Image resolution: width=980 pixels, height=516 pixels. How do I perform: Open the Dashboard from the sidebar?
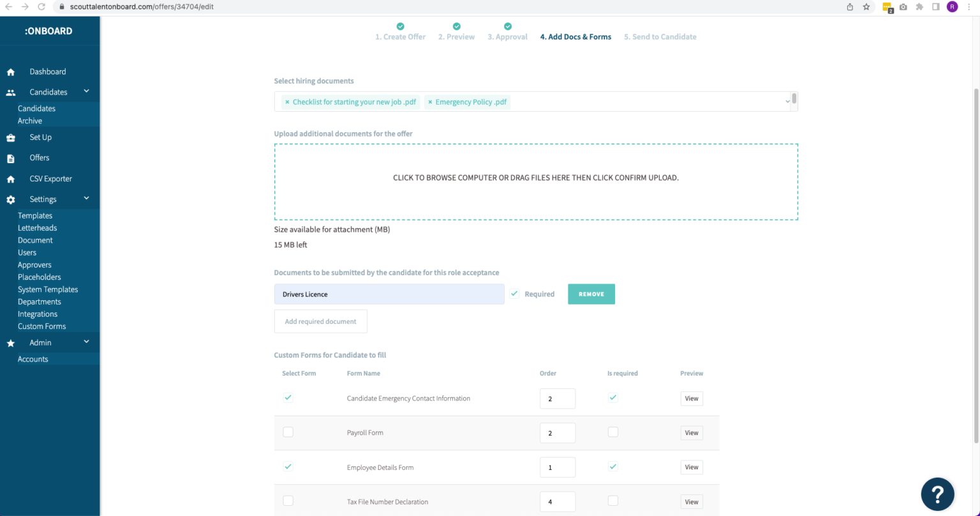10,72
